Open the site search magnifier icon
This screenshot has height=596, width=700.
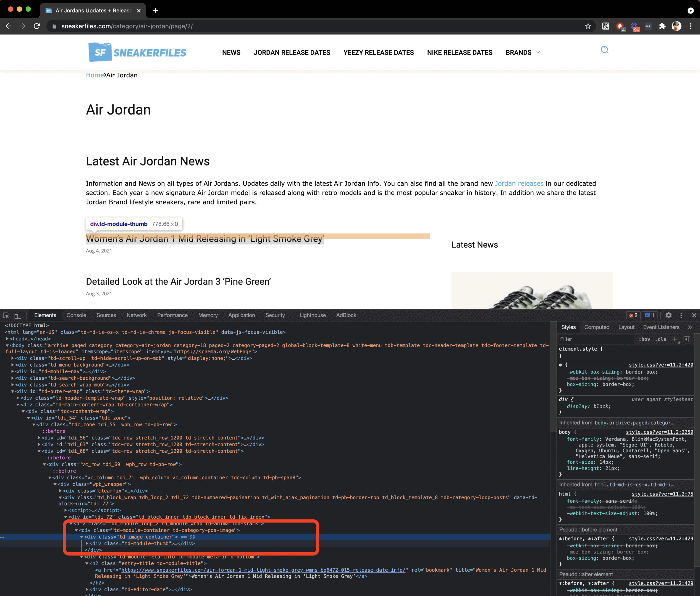604,50
